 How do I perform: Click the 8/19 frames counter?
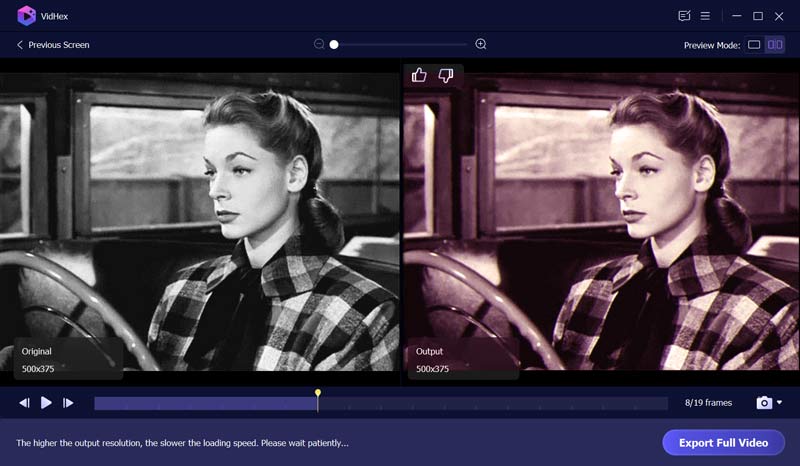coord(708,403)
